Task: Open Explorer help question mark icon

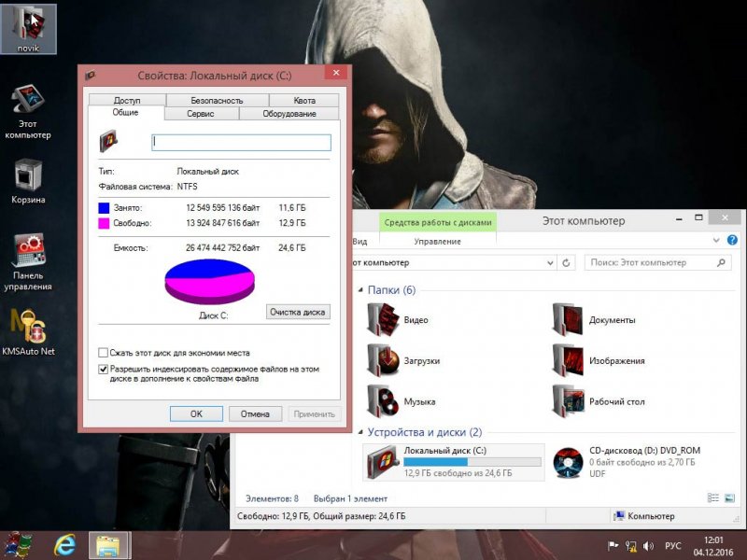Action: pos(732,240)
